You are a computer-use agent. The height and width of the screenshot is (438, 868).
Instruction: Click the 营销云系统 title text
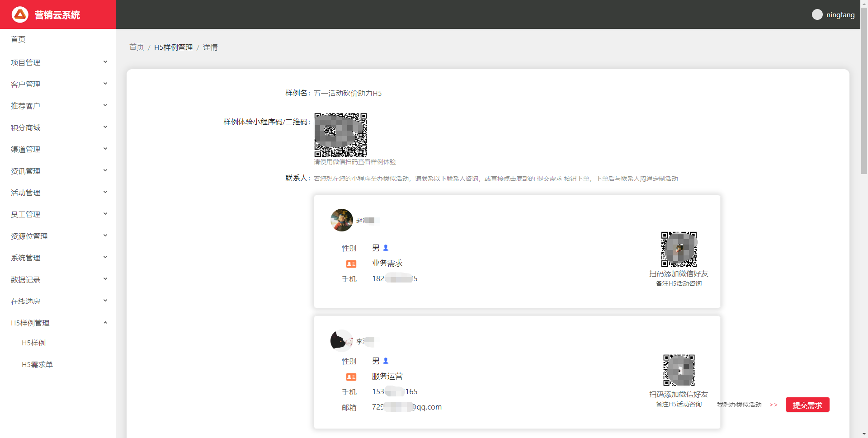57,15
